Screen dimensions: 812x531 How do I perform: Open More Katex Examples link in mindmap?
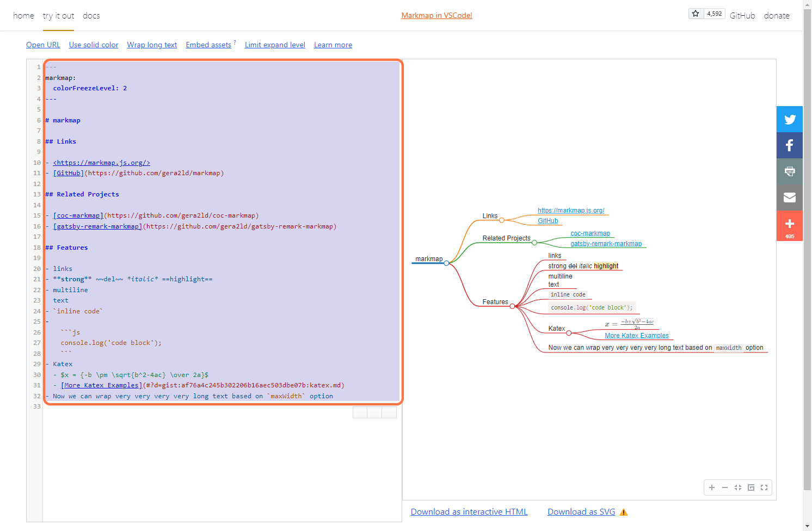pos(637,336)
